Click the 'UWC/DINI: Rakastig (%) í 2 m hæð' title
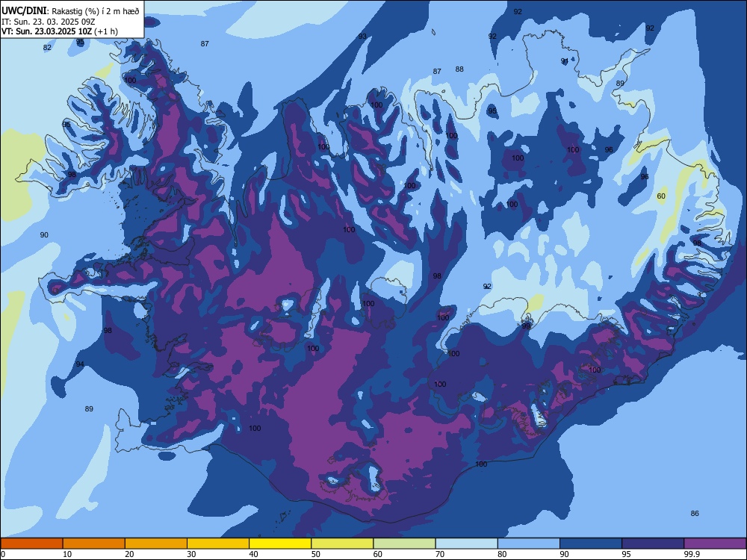The width and height of the screenshot is (747, 560). pos(70,11)
